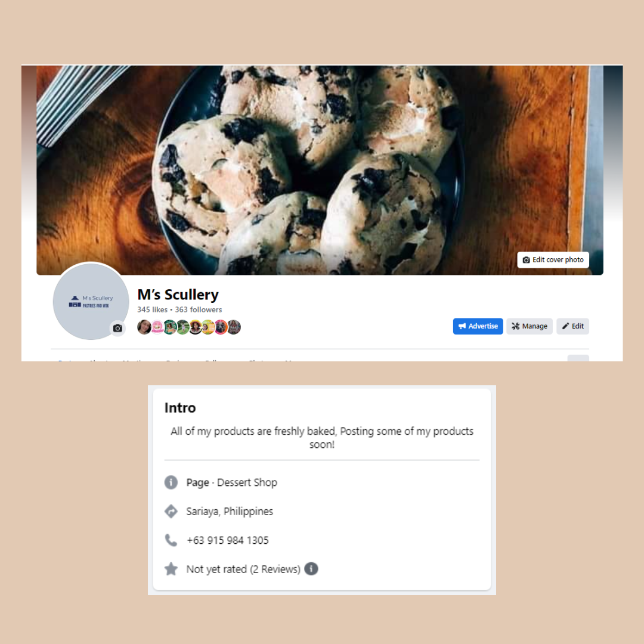Image resolution: width=644 pixels, height=644 pixels.
Task: Click the Edit pencil button
Action: [x=572, y=326]
